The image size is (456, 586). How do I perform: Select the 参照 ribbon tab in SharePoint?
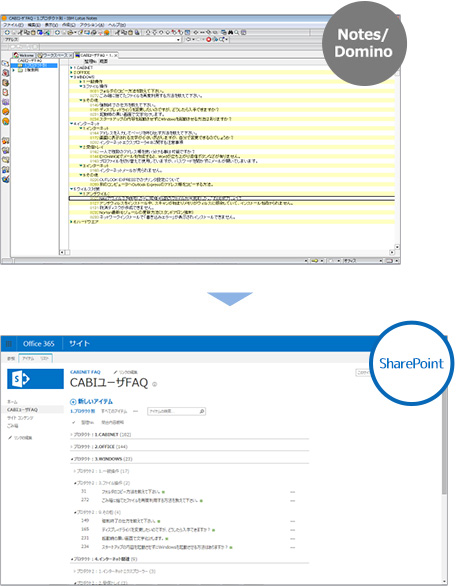(11, 359)
